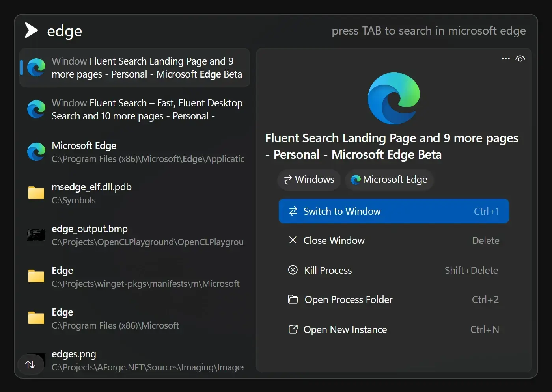Click the Shift+Delete shortcut label

point(471,270)
